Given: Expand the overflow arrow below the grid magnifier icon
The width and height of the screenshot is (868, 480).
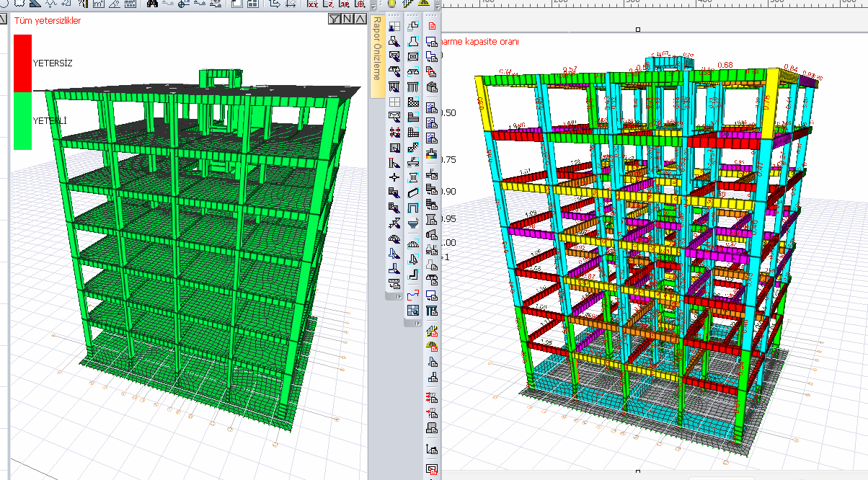Looking at the screenshot, I should tap(416, 324).
